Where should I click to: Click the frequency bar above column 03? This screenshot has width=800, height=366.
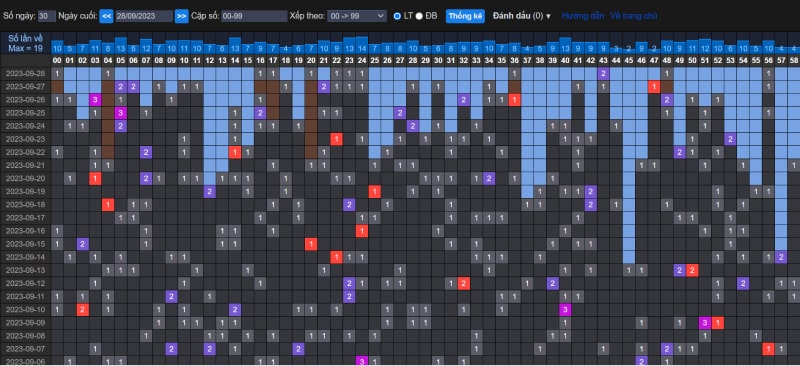click(95, 46)
